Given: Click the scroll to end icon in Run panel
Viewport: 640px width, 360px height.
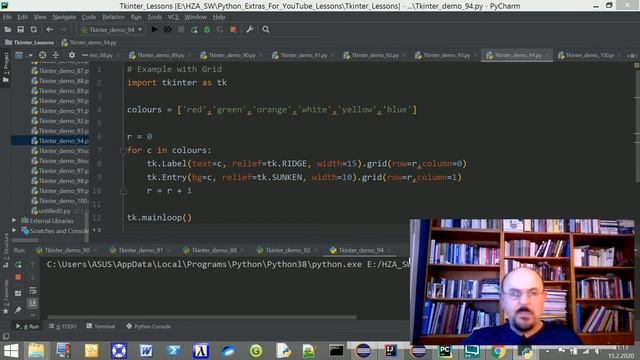Looking at the screenshot, I should (33, 302).
